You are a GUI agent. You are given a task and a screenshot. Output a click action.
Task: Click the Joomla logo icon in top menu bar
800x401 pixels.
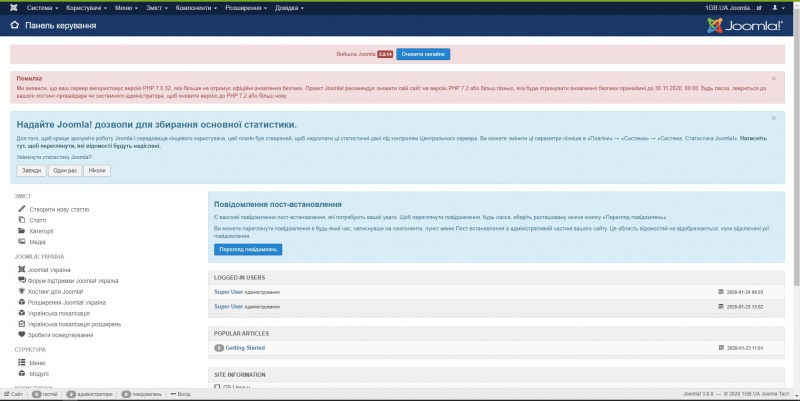[14, 8]
